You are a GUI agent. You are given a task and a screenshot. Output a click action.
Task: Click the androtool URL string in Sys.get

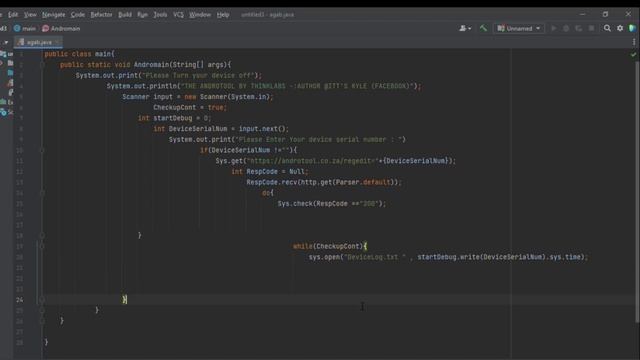pos(312,161)
